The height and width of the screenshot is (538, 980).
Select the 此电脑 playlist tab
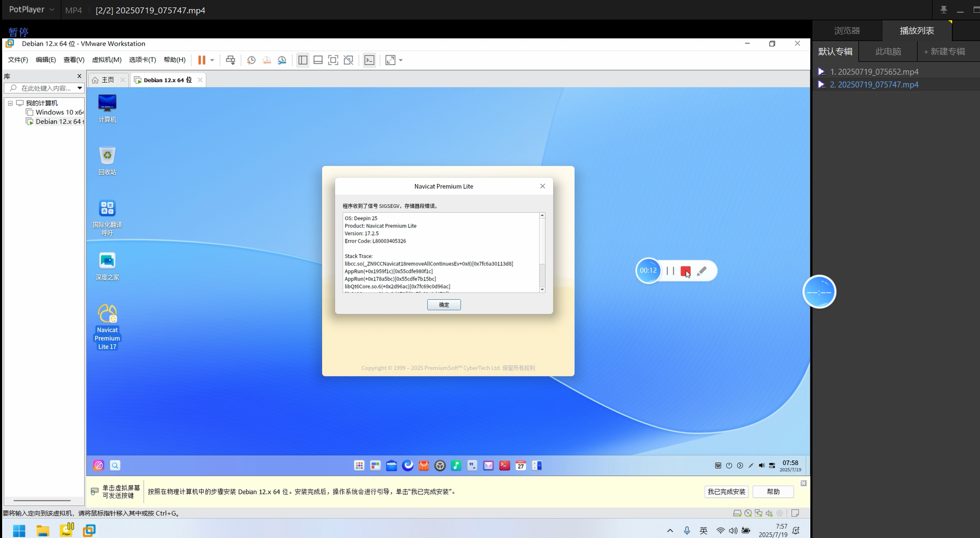(x=888, y=52)
